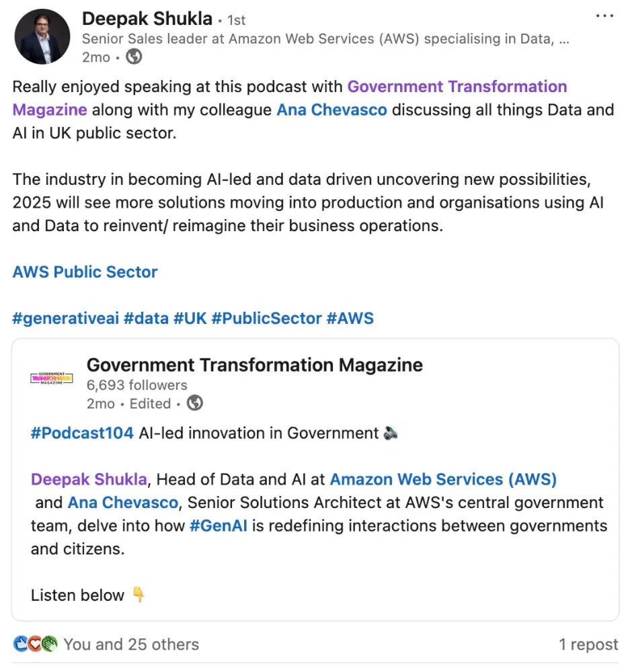Screen dimensions: 632x672
Task: Open Government Transformation Magazine page title in shared post
Action: click(254, 365)
